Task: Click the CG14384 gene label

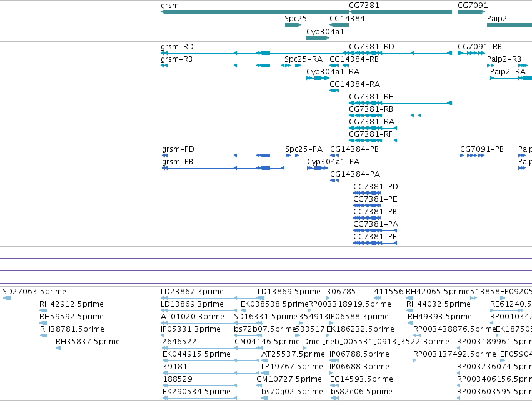Action: (347, 18)
